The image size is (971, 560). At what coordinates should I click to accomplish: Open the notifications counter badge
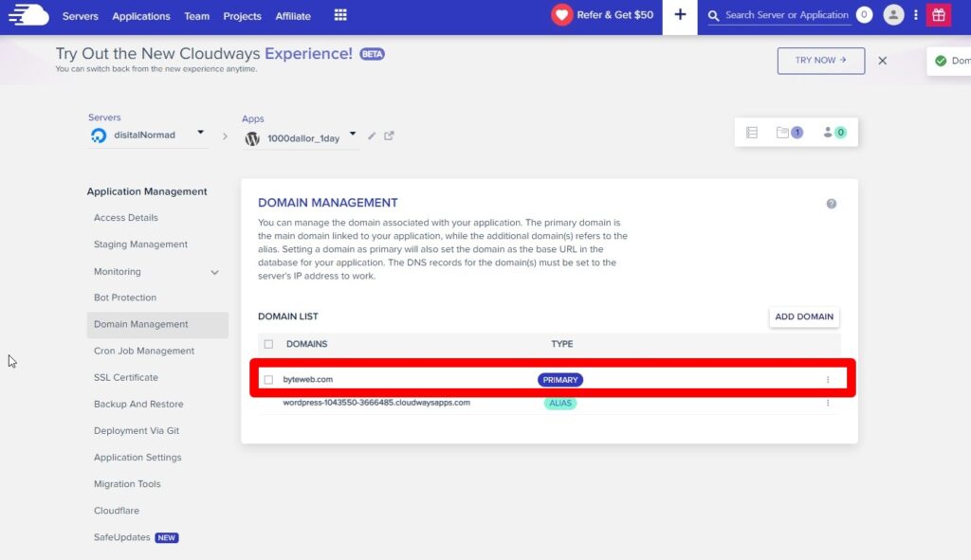[x=864, y=15]
